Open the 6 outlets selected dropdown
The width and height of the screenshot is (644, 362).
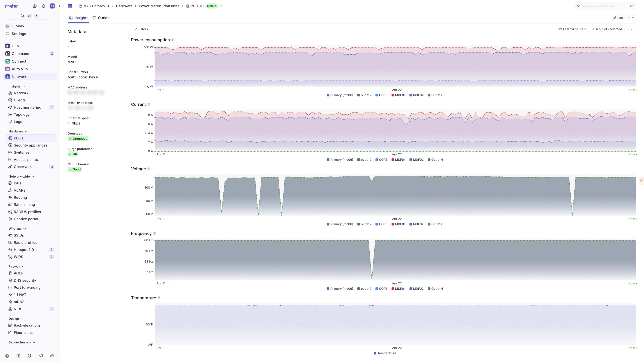(608, 29)
